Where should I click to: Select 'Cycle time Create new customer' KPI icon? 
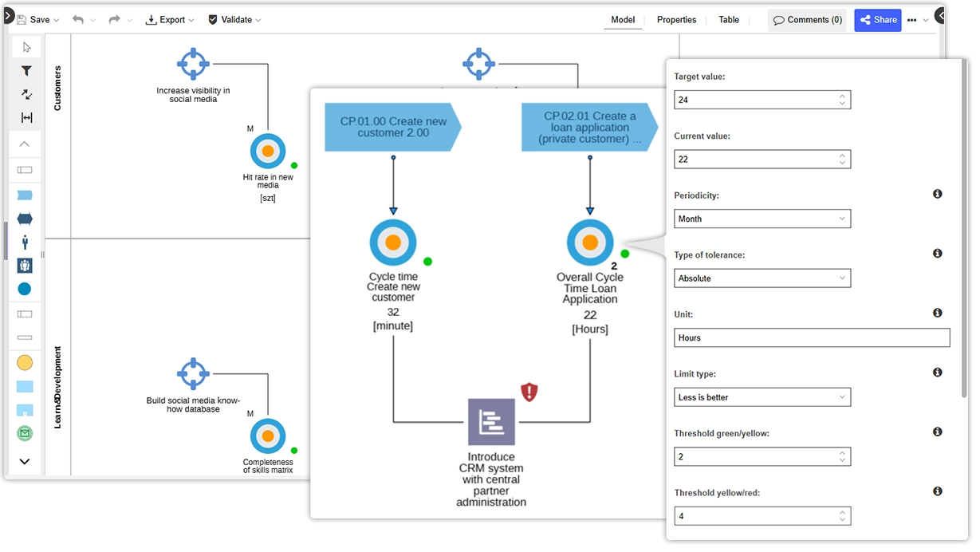[x=393, y=242]
